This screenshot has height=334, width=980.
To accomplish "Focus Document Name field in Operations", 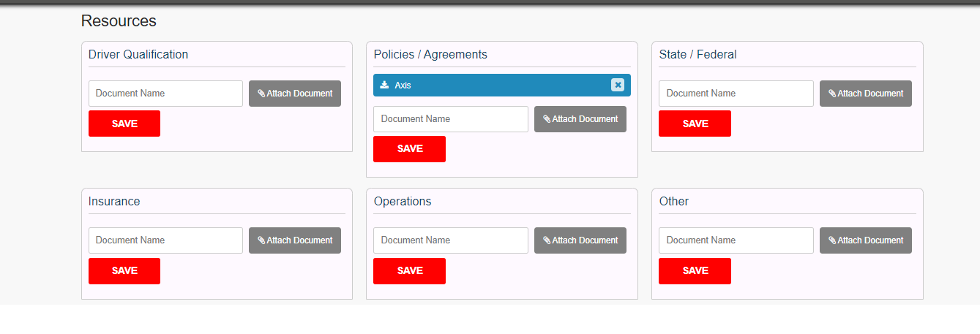I will [451, 240].
